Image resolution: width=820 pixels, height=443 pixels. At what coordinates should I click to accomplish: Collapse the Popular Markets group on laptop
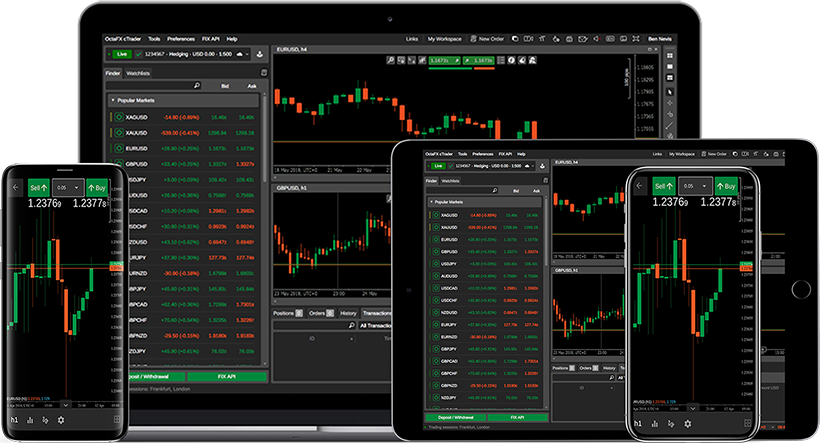(112, 101)
